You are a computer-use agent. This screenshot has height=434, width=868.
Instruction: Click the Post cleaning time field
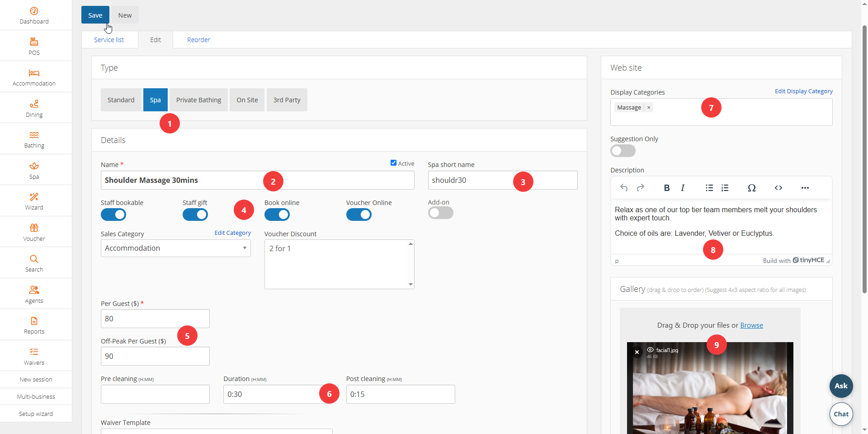(x=401, y=394)
